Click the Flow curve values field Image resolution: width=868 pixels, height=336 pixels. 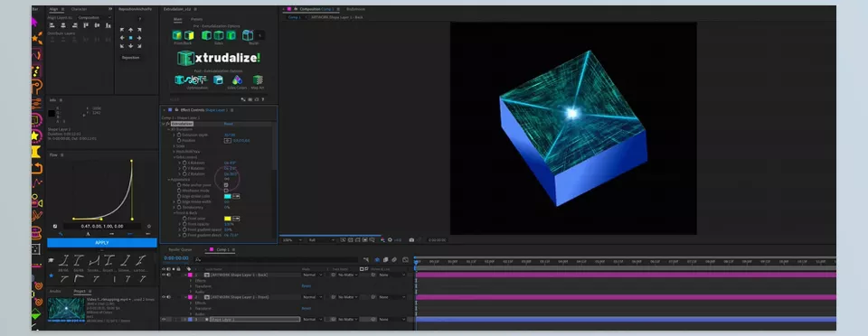tap(102, 226)
